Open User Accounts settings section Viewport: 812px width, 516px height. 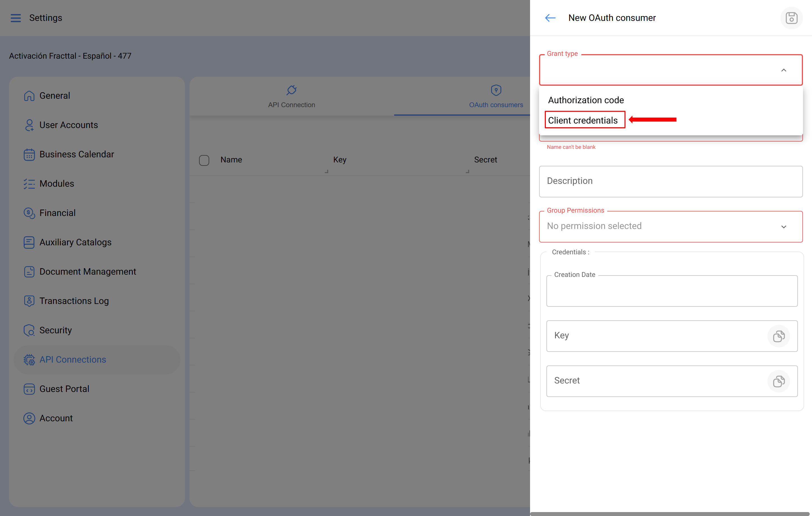(x=69, y=125)
